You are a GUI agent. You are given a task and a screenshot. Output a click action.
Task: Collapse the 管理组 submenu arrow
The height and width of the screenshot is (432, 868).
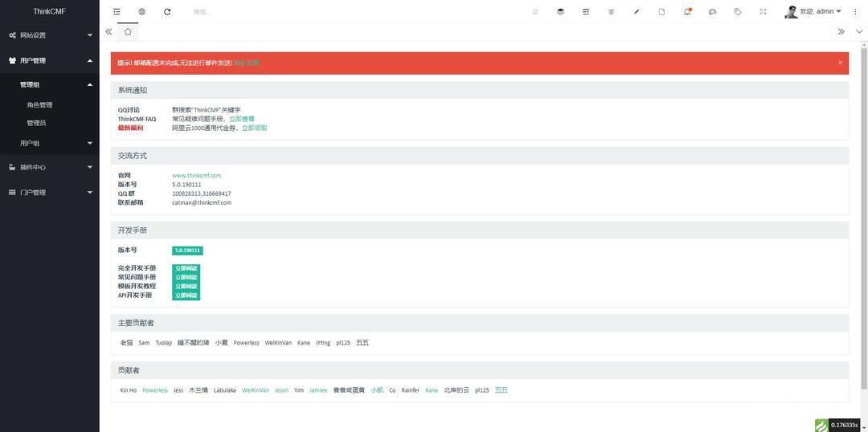pos(90,84)
